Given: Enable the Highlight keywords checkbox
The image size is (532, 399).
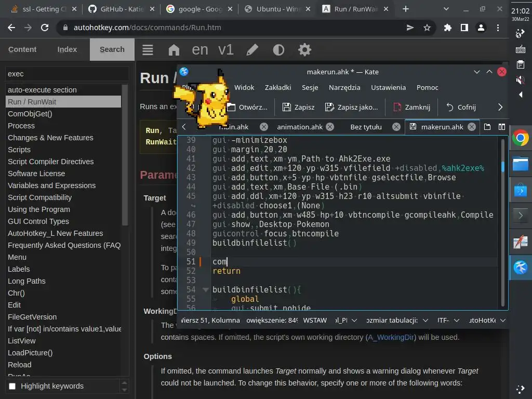Looking at the screenshot, I should [x=12, y=386].
